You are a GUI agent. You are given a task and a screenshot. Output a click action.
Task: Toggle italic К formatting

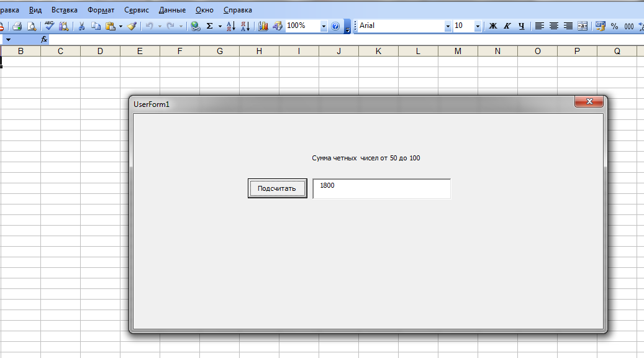507,26
